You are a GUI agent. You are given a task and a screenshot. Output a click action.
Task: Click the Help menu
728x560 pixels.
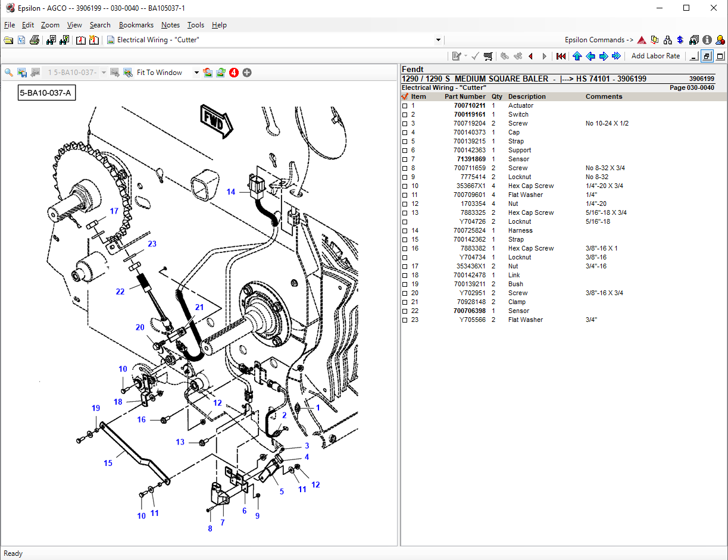pyautogui.click(x=219, y=25)
